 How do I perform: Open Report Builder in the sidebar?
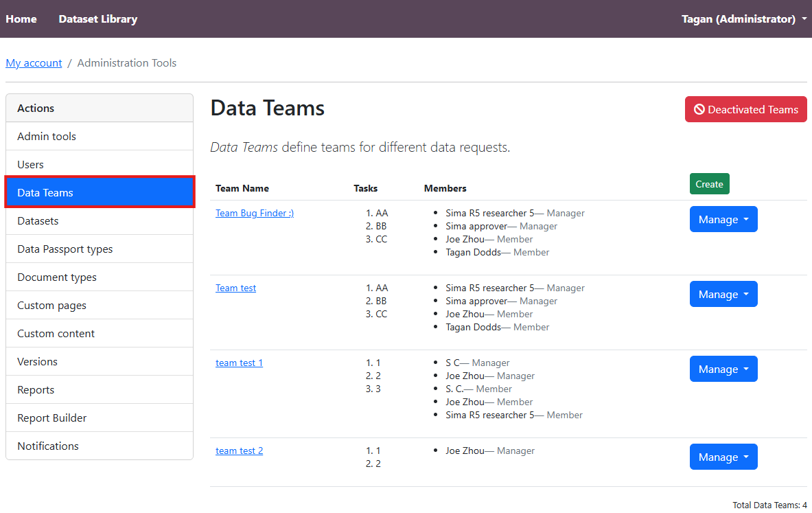[x=51, y=418]
